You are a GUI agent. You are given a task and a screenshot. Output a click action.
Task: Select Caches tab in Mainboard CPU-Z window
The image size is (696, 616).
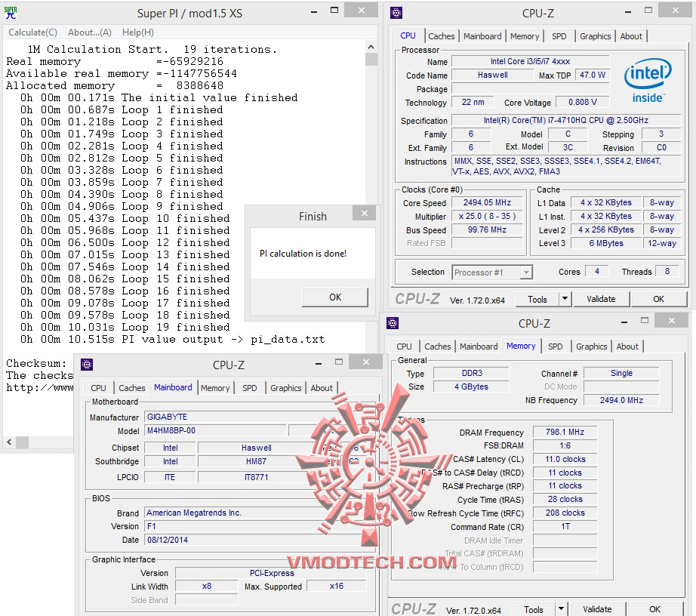[x=132, y=388]
